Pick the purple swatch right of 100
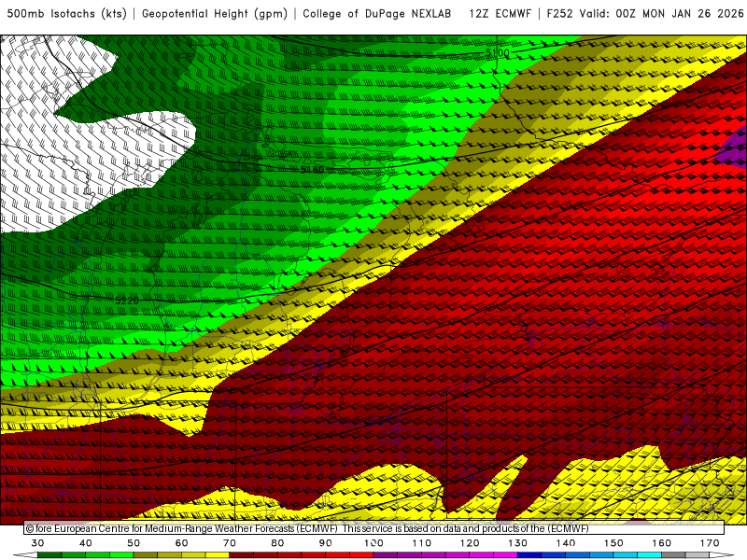The image size is (747, 560). click(x=386, y=555)
